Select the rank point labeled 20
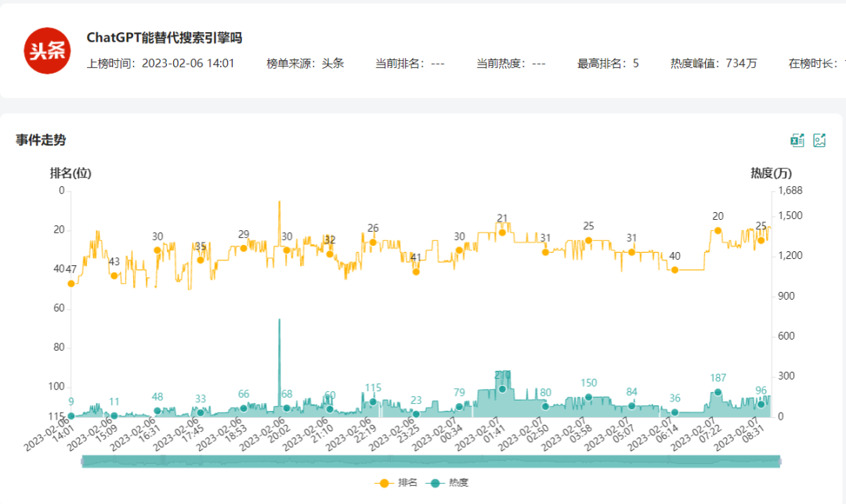Image resolution: width=846 pixels, height=504 pixels. [718, 231]
